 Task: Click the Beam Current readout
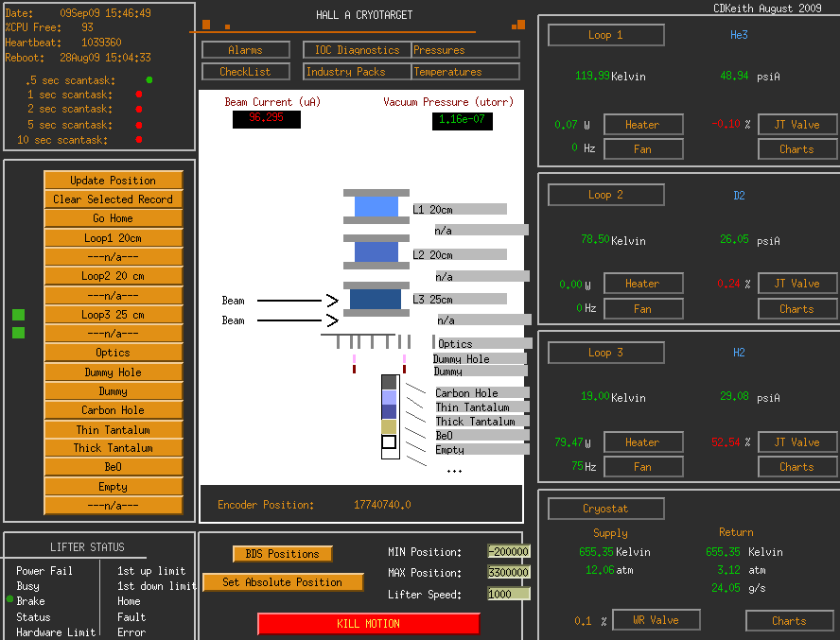pos(266,119)
